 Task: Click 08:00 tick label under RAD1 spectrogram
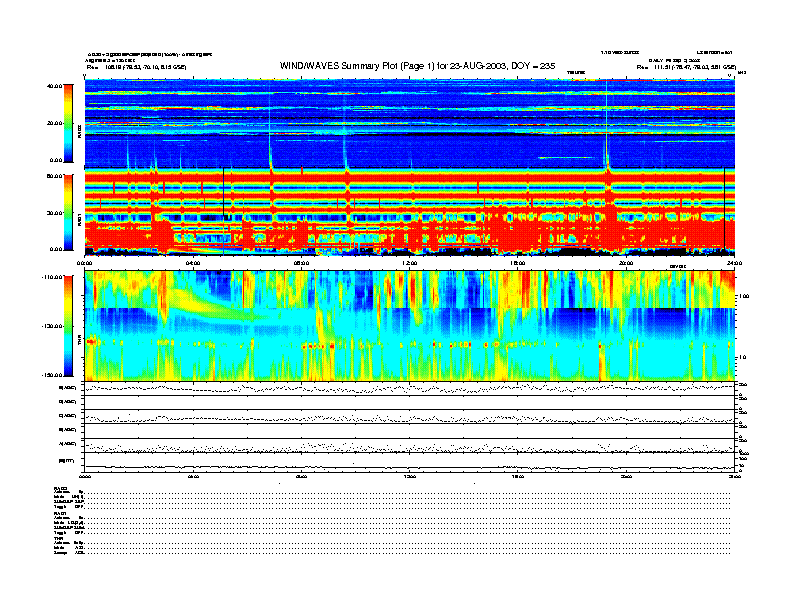301,263
